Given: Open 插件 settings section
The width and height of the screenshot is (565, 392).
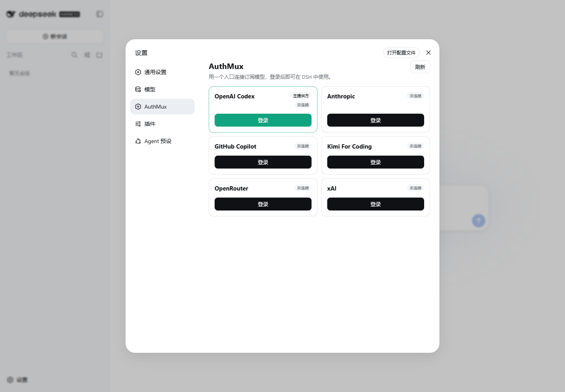Looking at the screenshot, I should tap(162, 124).
